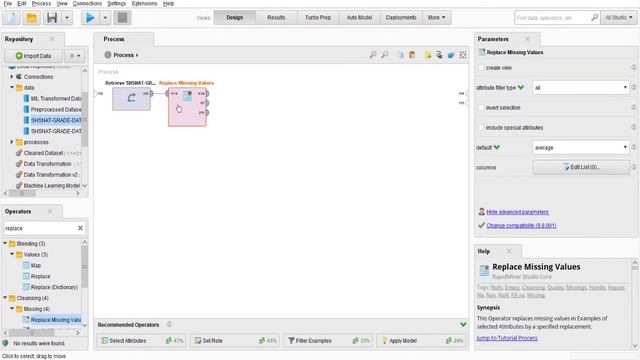Toggle the invert selection checkbox
Screen dimensions: 640x360
coord(481,108)
